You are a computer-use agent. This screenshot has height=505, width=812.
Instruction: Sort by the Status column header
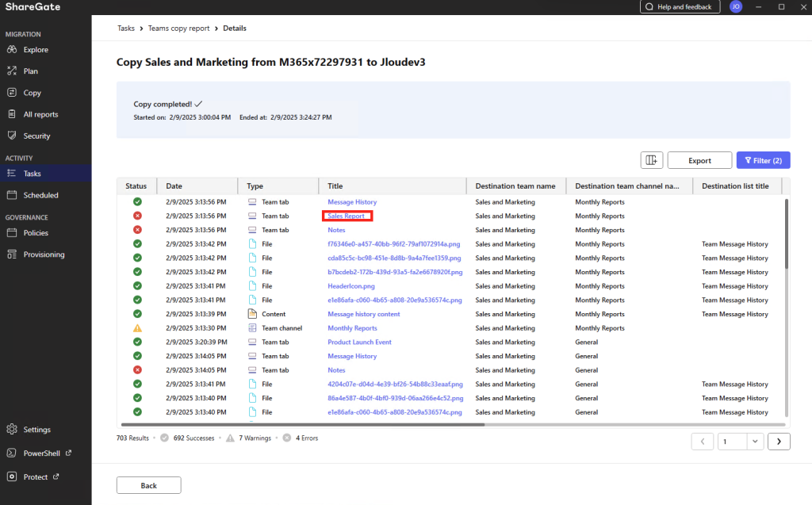[136, 186]
